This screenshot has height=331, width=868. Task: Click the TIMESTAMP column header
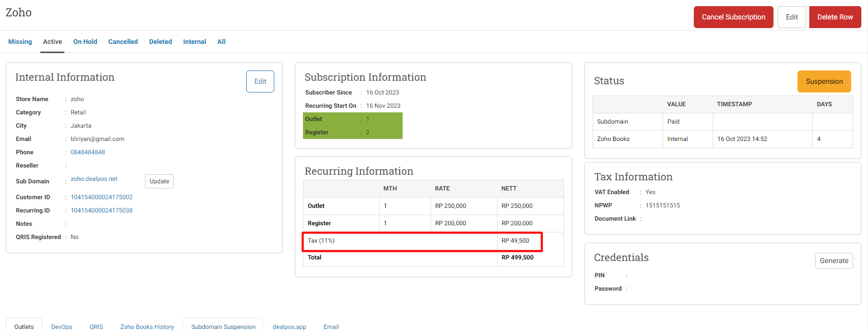tap(734, 104)
